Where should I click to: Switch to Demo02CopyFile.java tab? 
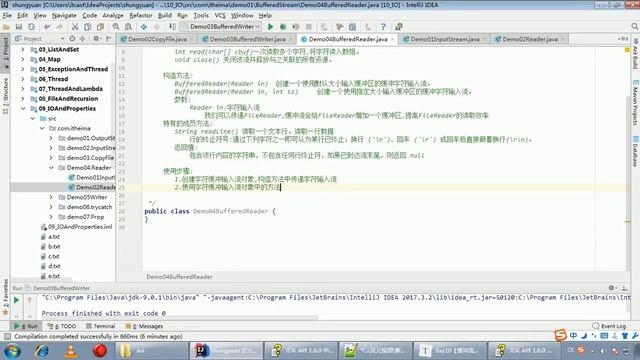point(157,39)
